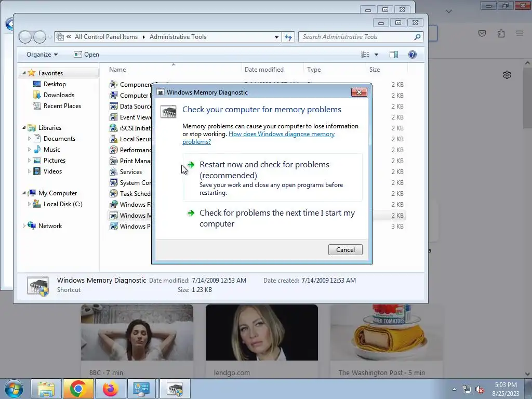The width and height of the screenshot is (532, 399).
Task: Select Task Scheduler icon
Action: (x=113, y=193)
